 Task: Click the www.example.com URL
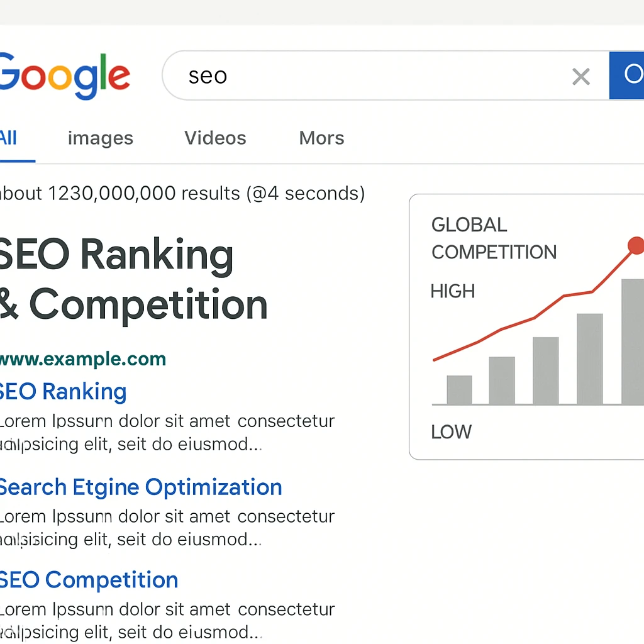(x=83, y=359)
